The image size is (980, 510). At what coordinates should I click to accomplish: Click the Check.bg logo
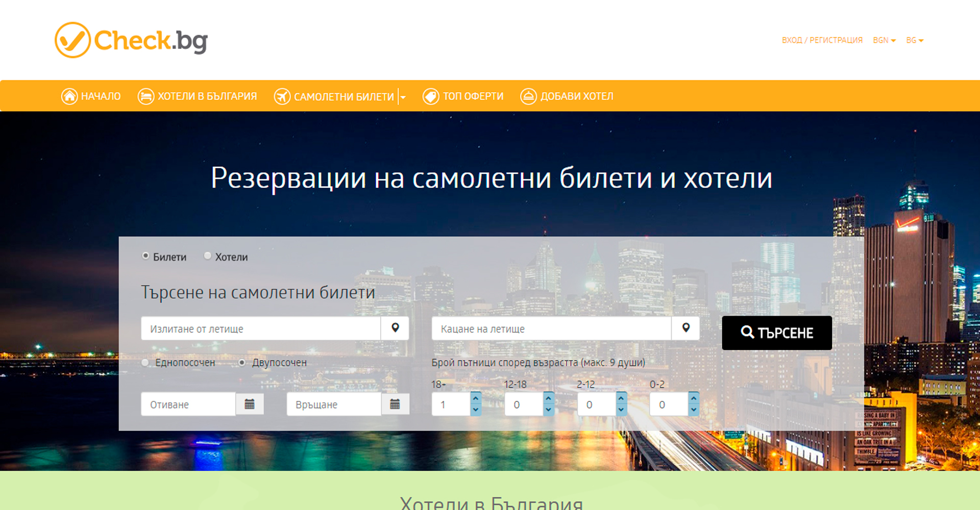pos(130,40)
